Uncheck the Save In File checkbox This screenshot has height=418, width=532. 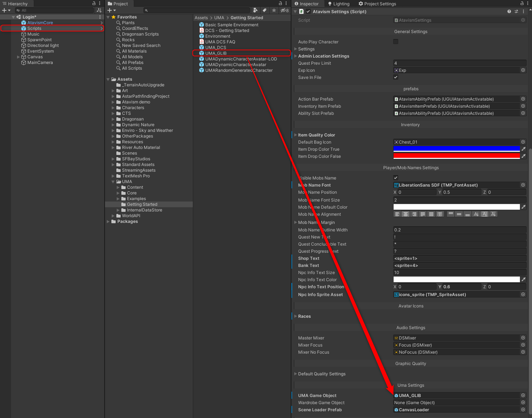(x=396, y=77)
